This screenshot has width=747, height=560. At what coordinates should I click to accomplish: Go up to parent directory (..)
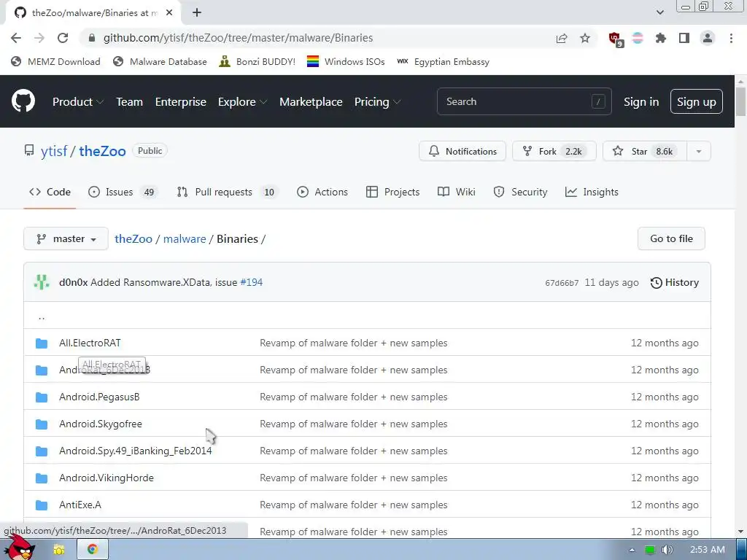click(42, 316)
